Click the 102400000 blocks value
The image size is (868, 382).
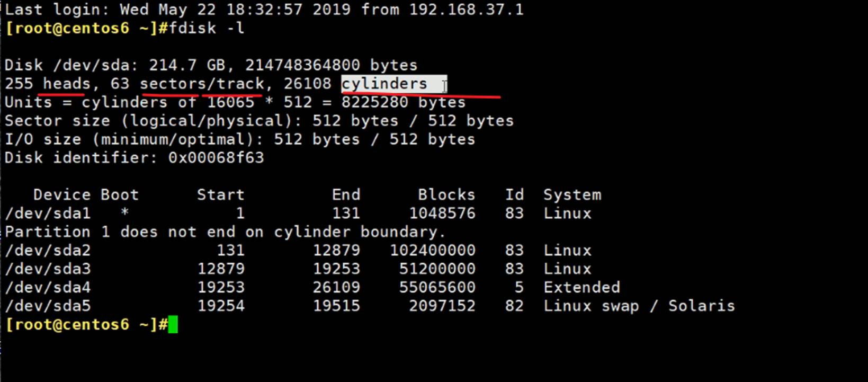432,250
